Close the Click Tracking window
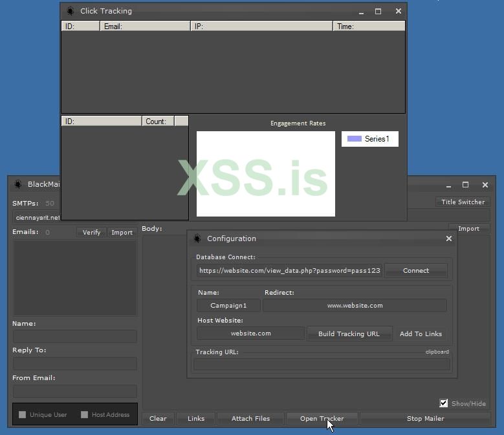504x435 pixels. (399, 11)
